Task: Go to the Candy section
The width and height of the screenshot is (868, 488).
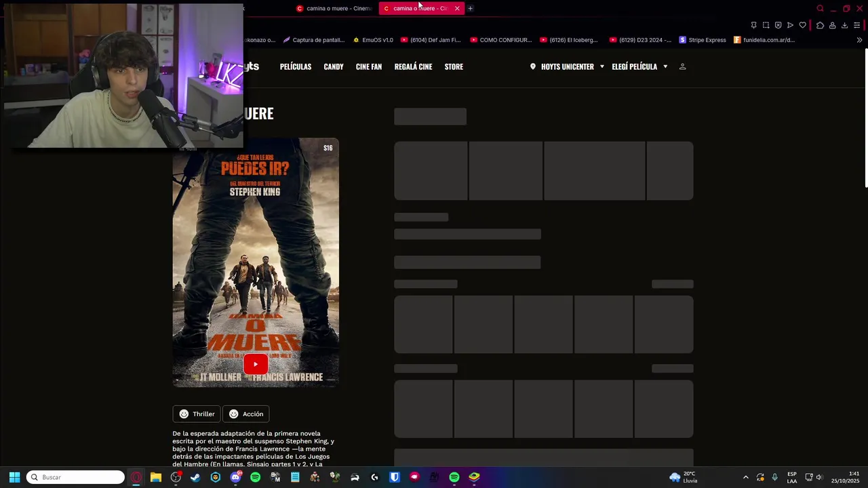Action: [334, 66]
